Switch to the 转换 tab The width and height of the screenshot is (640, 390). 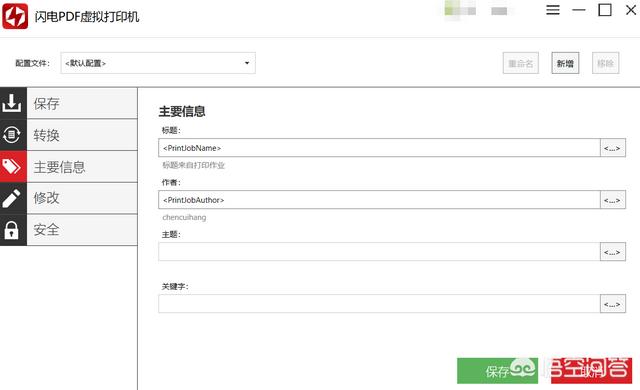(x=82, y=135)
